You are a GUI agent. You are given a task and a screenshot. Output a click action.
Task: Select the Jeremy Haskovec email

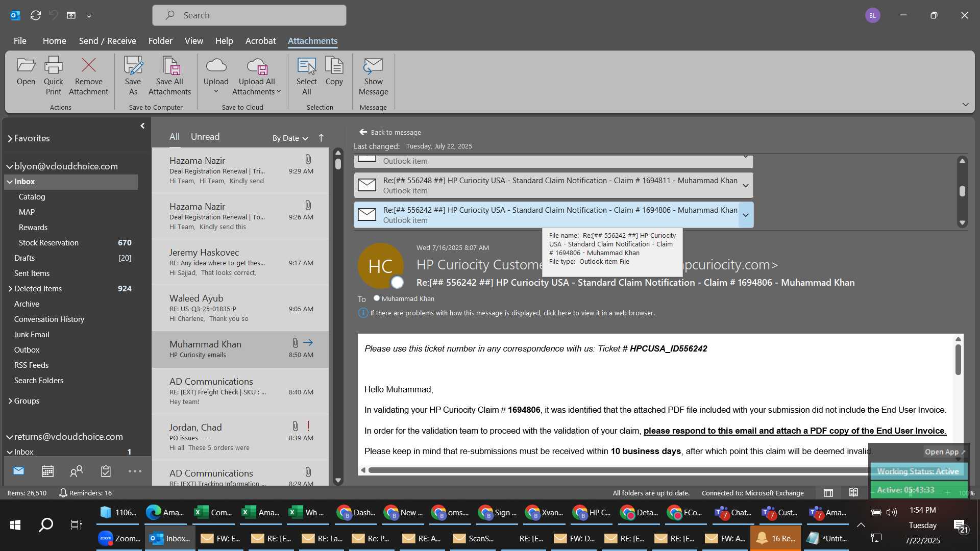(240, 262)
